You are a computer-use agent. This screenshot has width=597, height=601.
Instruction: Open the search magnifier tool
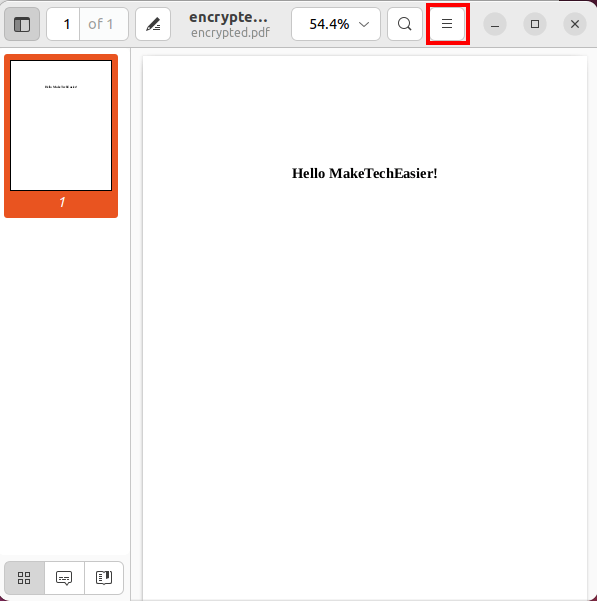coord(405,24)
